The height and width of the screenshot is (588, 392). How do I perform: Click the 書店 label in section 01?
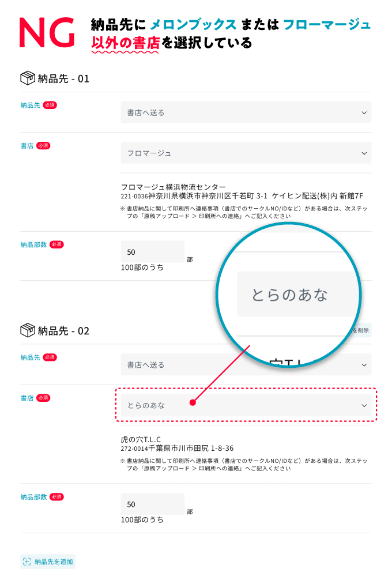27,146
